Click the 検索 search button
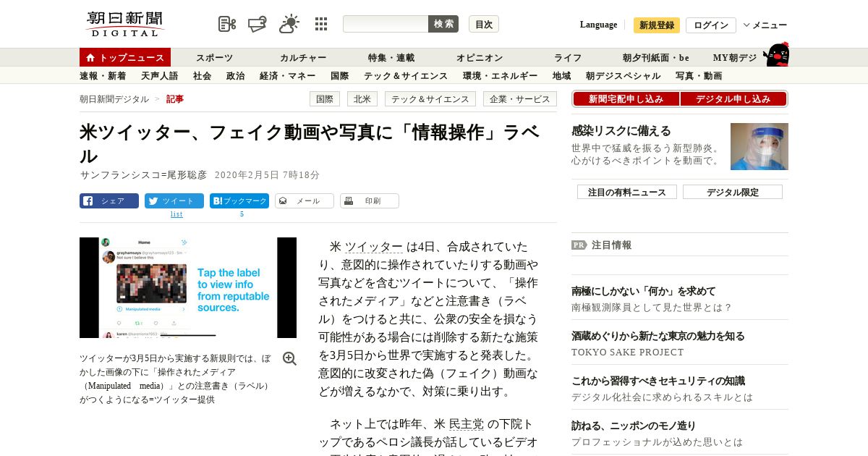The width and height of the screenshot is (868, 456). pos(443,24)
